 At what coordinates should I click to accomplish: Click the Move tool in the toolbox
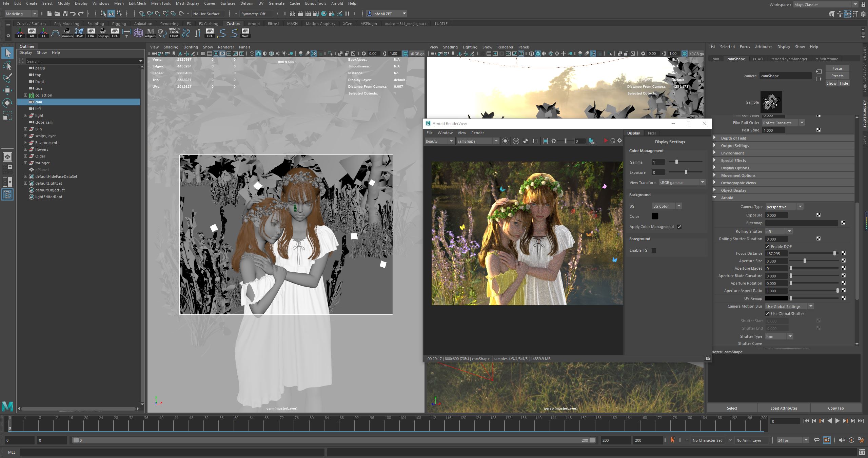point(7,90)
